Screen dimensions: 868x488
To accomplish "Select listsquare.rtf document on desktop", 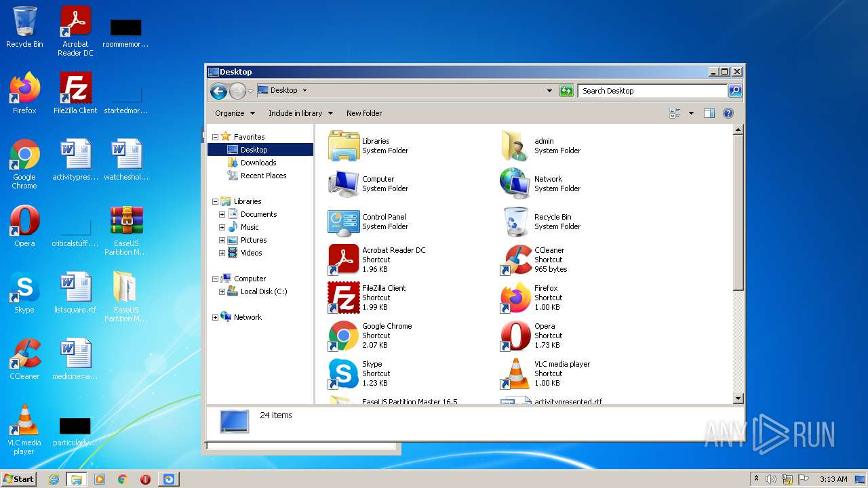I will [x=75, y=293].
